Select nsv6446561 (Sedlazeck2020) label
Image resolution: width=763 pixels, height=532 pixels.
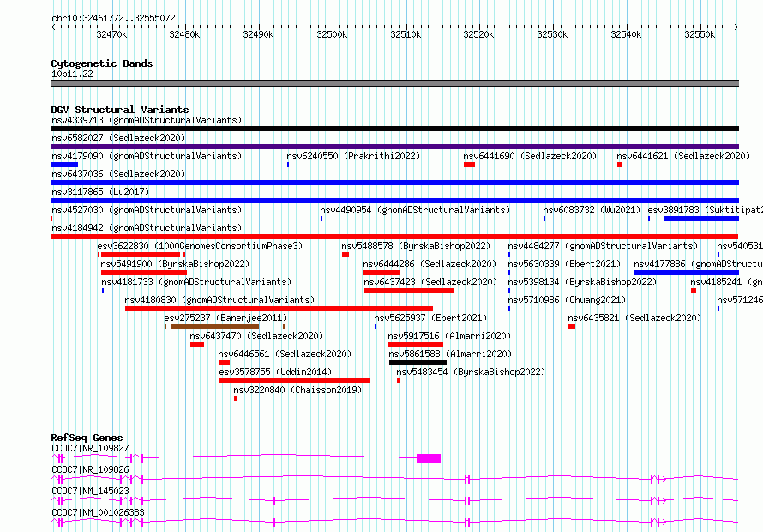[x=285, y=354]
